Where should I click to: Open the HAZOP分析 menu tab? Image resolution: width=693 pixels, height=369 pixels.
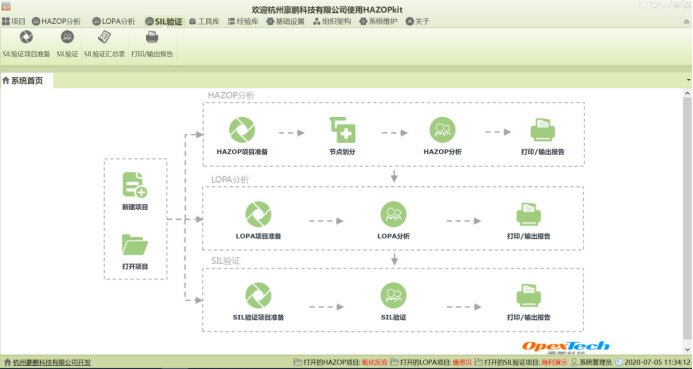click(56, 21)
